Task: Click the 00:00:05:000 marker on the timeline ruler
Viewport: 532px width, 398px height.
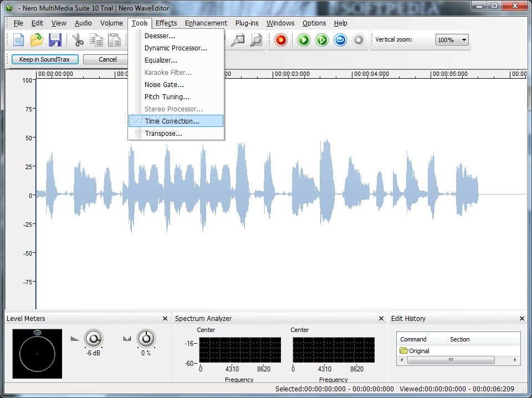Action: click(x=450, y=74)
